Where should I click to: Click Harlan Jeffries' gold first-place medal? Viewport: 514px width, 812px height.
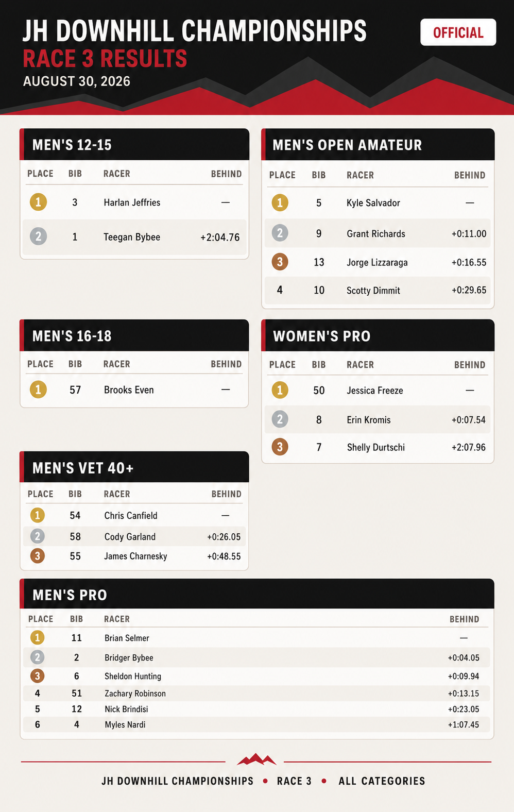[38, 202]
